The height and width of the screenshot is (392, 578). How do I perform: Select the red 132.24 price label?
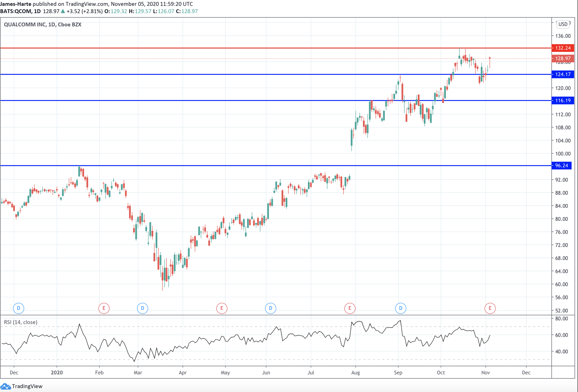pos(563,48)
